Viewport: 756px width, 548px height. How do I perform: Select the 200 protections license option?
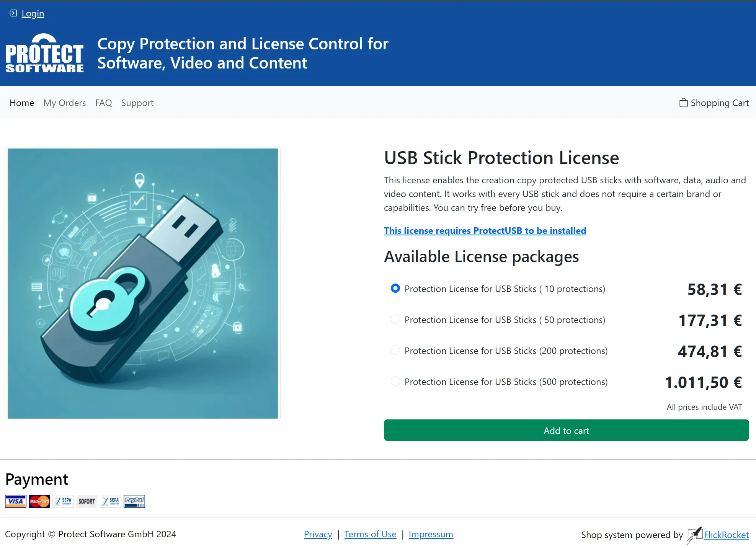tap(395, 350)
